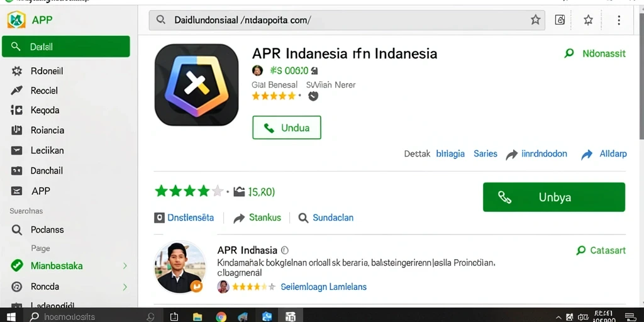This screenshot has width=644, height=322.
Task: Select the Derlall search item in sidebar
Action: point(65,47)
